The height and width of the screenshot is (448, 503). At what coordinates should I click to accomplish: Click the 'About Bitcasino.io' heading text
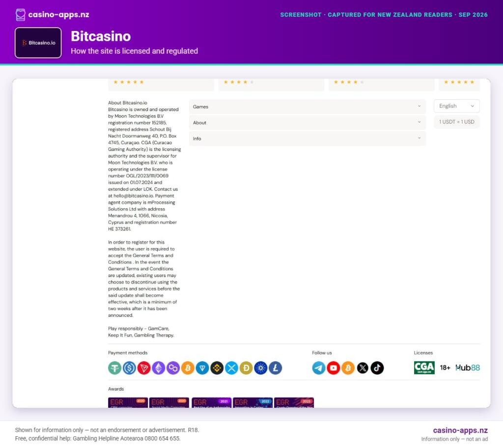tap(128, 103)
